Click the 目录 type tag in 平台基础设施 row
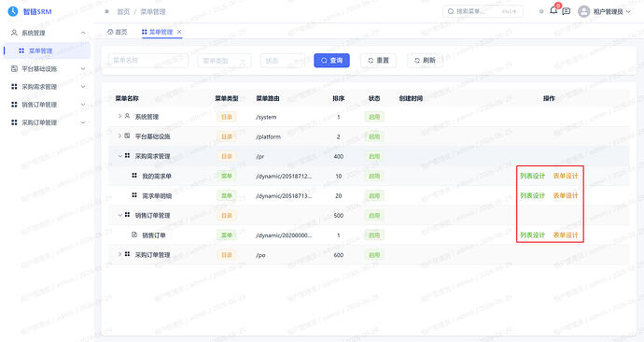Image resolution: width=644 pixels, height=342 pixels. [227, 136]
